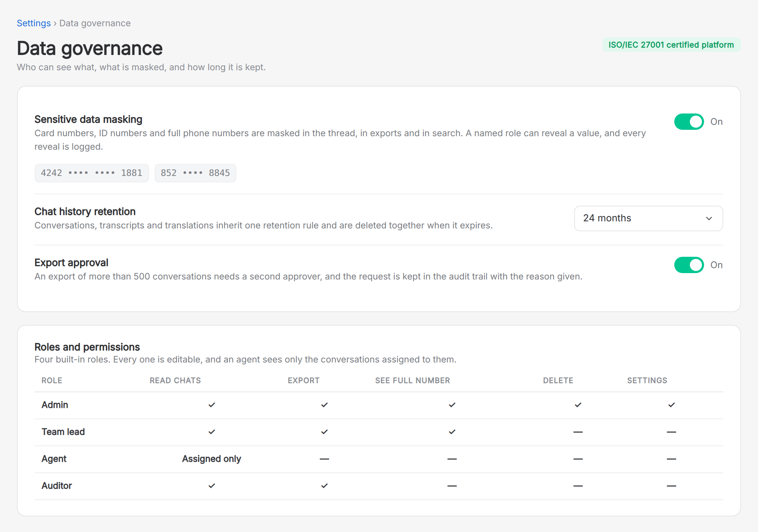Click the On label beside Sensitive data masking
This screenshot has width=758, height=532.
pyautogui.click(x=716, y=122)
